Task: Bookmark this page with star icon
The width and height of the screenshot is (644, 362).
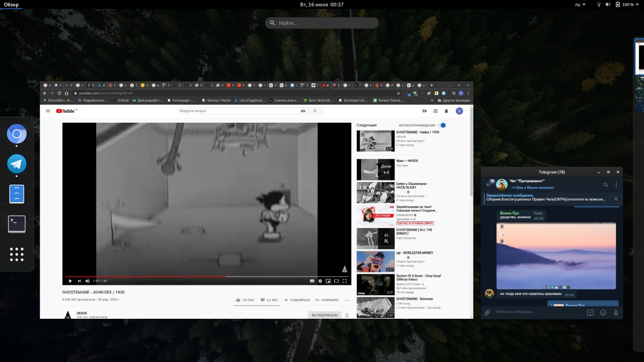Action: [398, 93]
